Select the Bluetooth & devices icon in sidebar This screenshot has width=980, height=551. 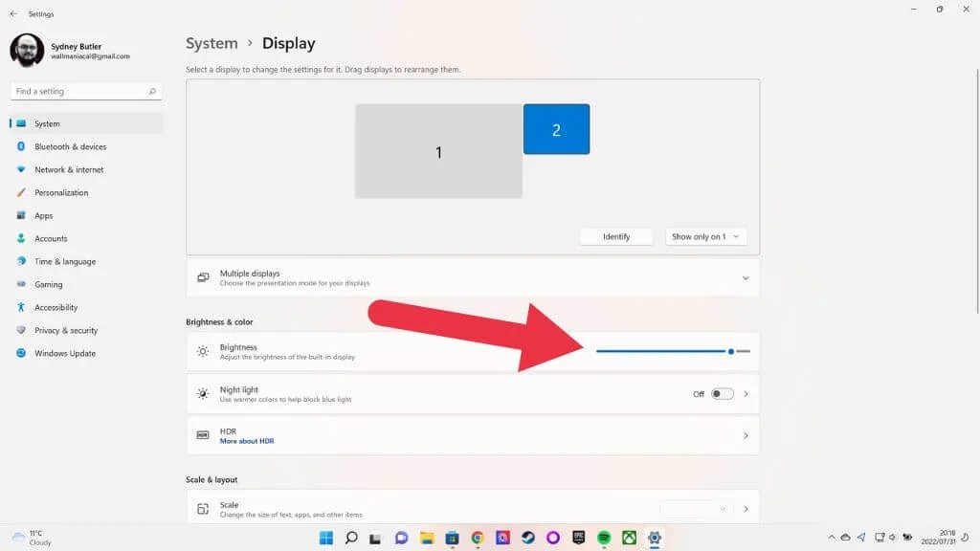pyautogui.click(x=18, y=146)
